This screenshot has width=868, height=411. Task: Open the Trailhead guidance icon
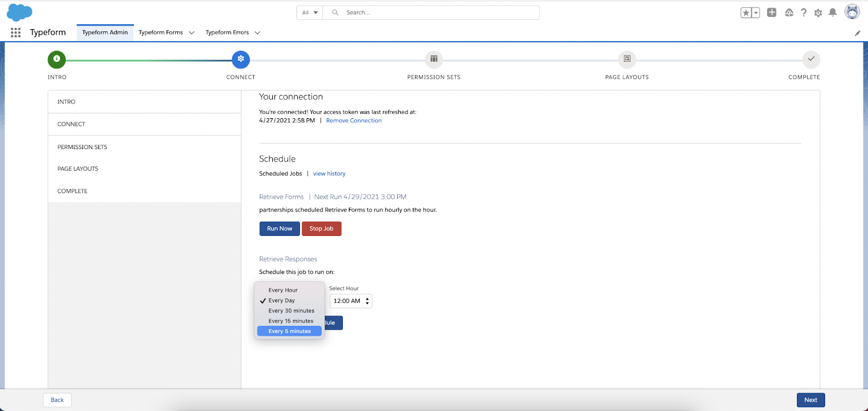pyautogui.click(x=789, y=12)
